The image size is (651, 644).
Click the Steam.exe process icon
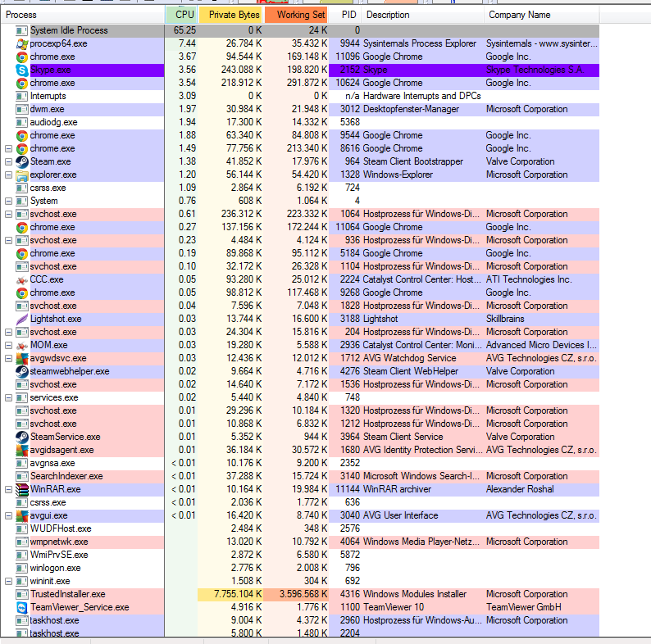[21, 162]
